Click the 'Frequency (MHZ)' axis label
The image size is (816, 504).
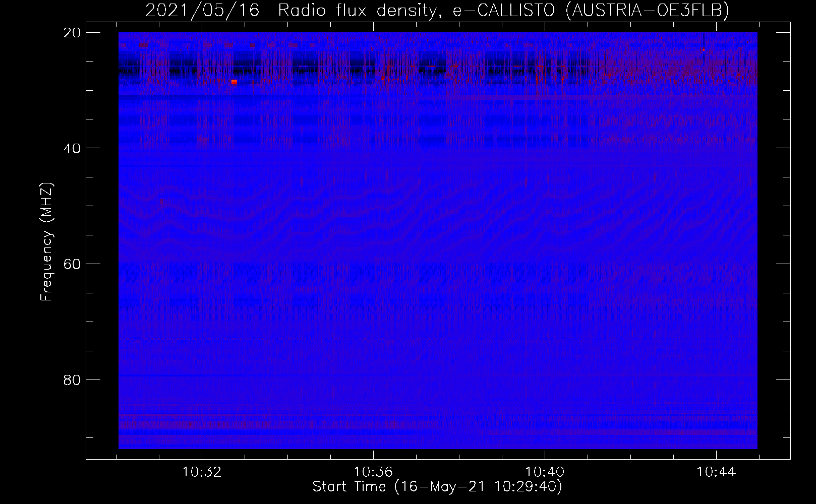click(47, 242)
